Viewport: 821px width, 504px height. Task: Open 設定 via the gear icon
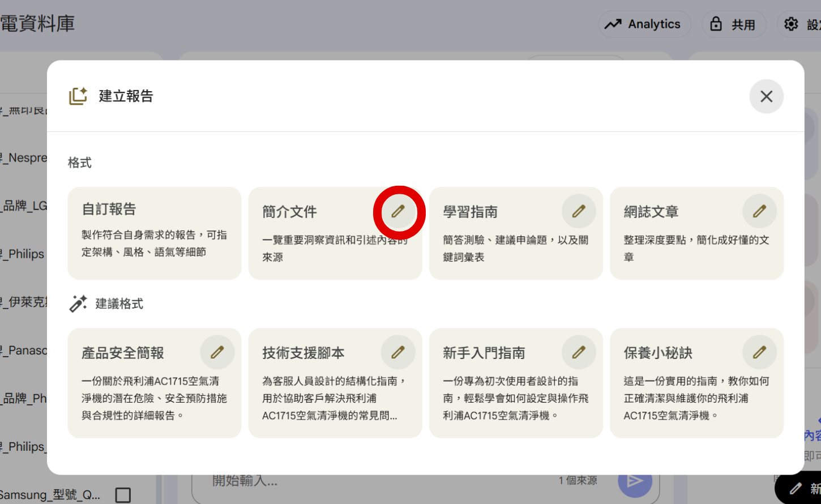[x=791, y=24]
